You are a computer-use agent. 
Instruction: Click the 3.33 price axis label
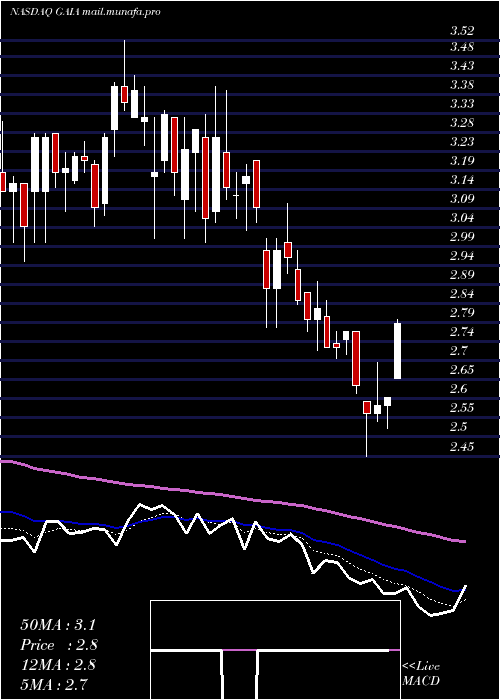click(x=462, y=104)
